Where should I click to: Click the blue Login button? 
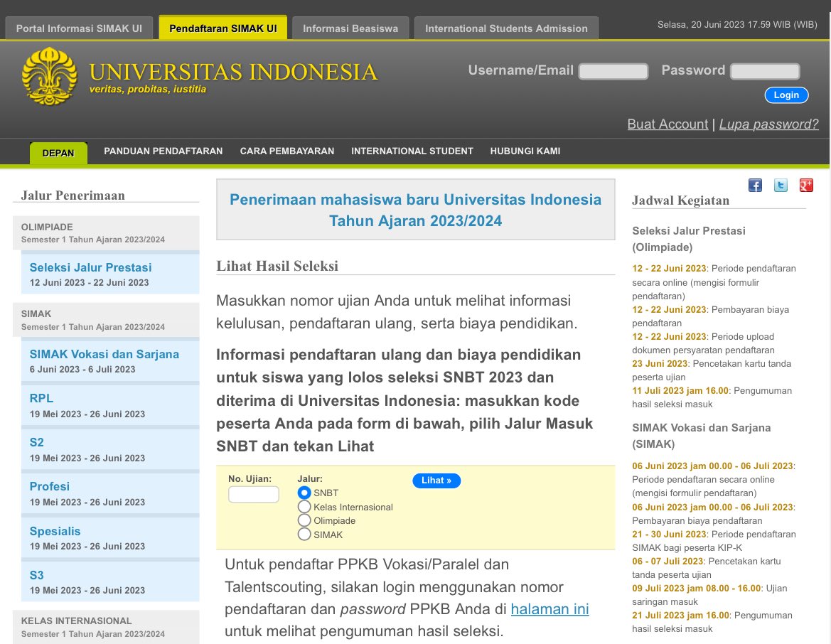pyautogui.click(x=786, y=95)
